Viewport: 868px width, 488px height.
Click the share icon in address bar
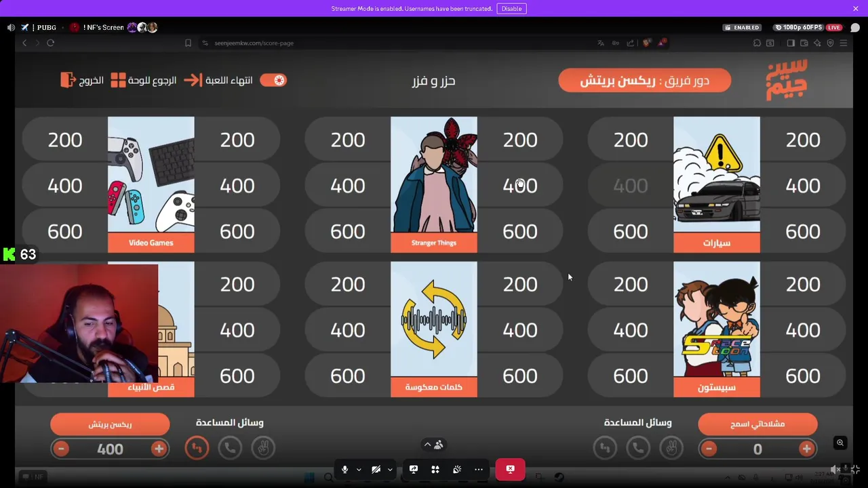point(630,43)
